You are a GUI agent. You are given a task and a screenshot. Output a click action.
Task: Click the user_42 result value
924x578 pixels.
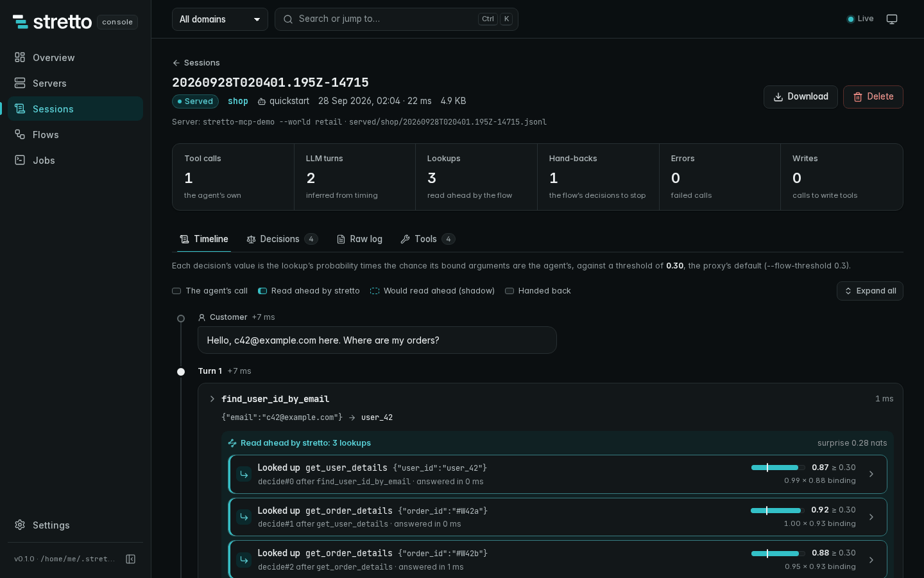[377, 417]
